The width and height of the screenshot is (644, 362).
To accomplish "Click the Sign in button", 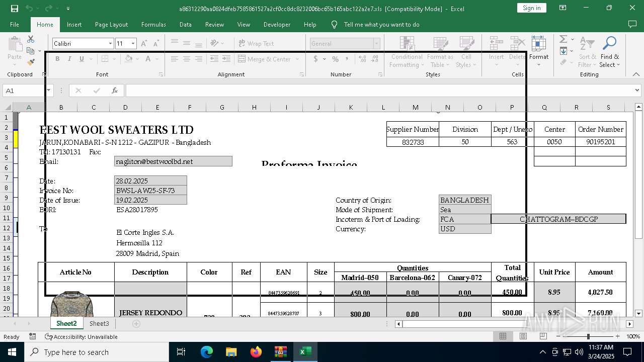I will pos(532,8).
